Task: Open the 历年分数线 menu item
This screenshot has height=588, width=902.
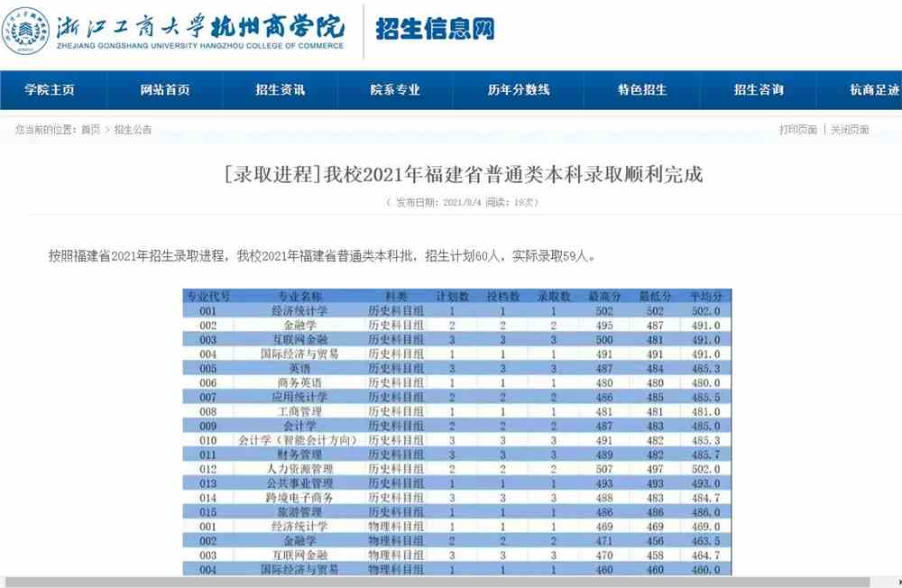Action: tap(519, 90)
